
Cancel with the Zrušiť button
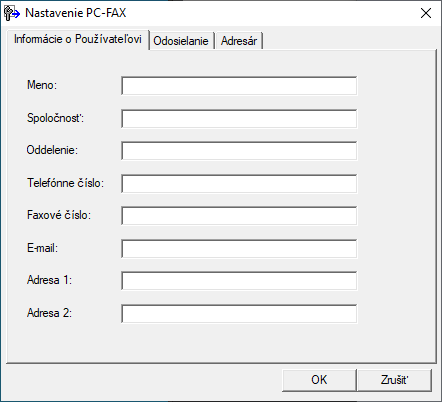pos(394,380)
